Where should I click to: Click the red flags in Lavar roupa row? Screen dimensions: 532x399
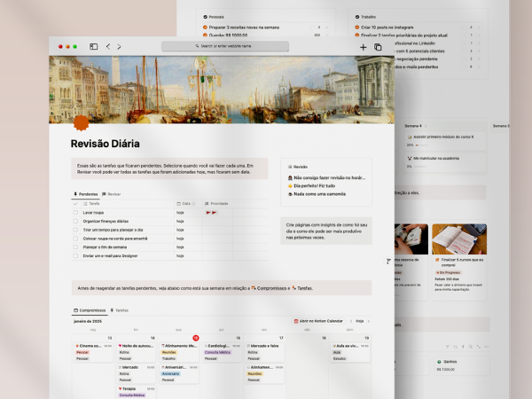pos(211,213)
